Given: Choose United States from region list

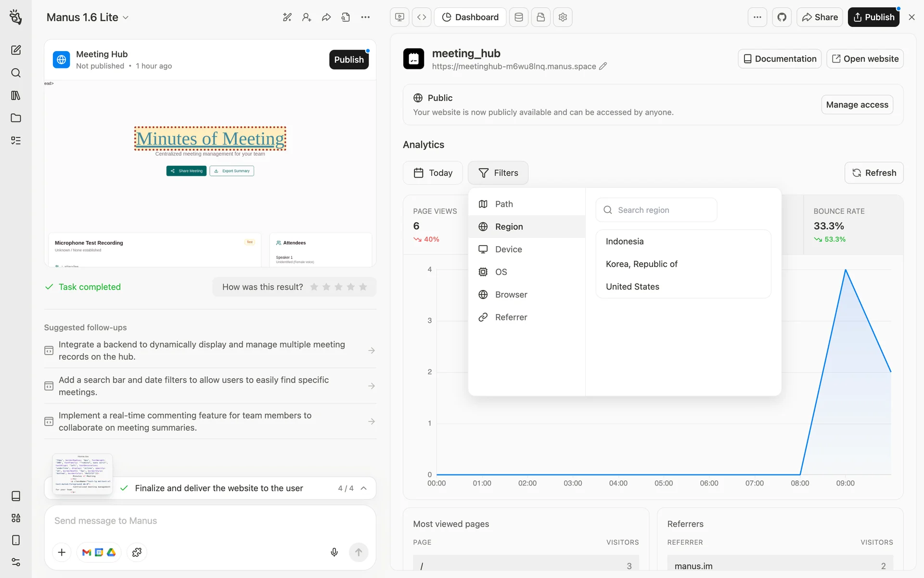Looking at the screenshot, I should tap(632, 287).
